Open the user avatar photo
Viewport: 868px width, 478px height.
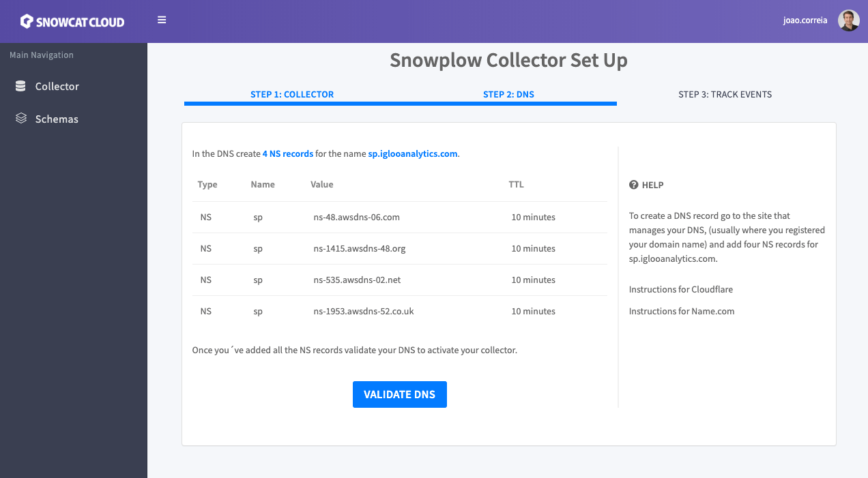click(849, 20)
